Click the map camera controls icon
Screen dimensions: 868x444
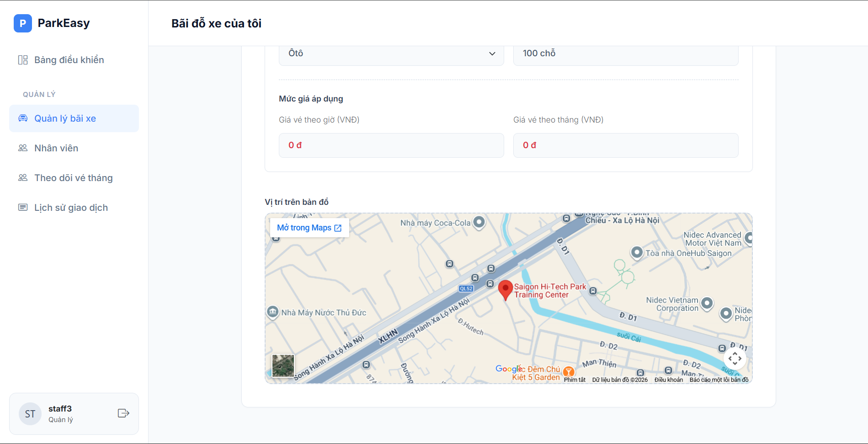[x=735, y=358]
